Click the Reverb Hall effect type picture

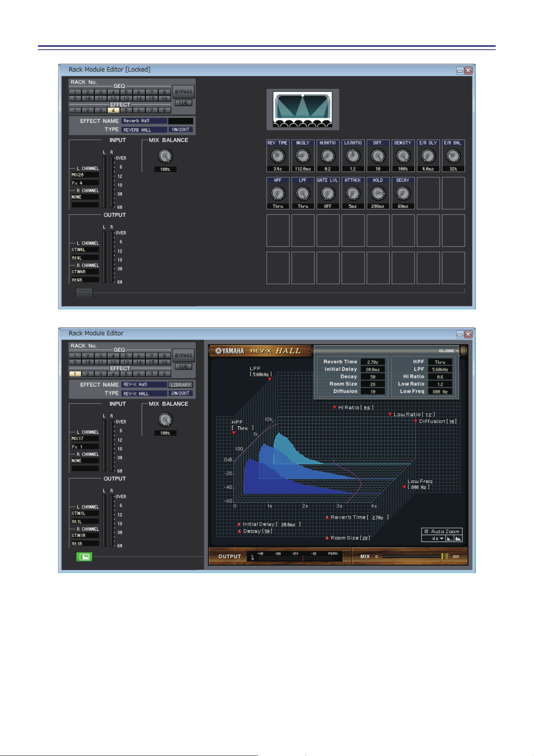tap(303, 109)
